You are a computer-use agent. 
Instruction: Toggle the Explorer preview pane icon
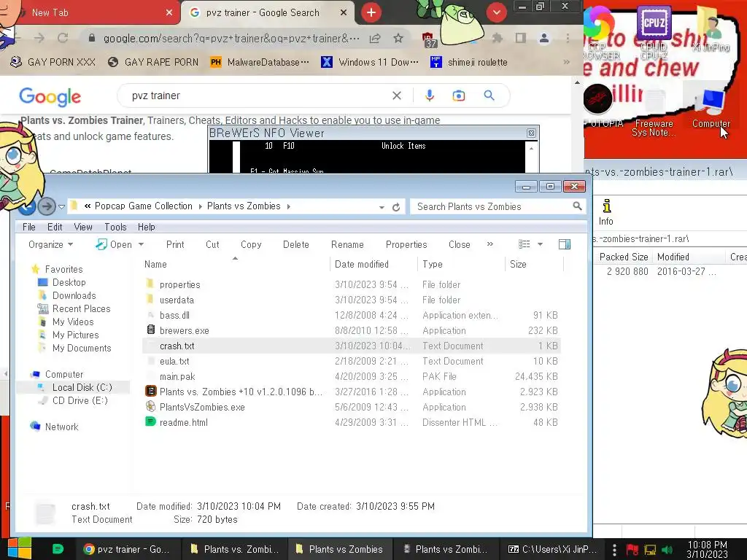(x=565, y=244)
